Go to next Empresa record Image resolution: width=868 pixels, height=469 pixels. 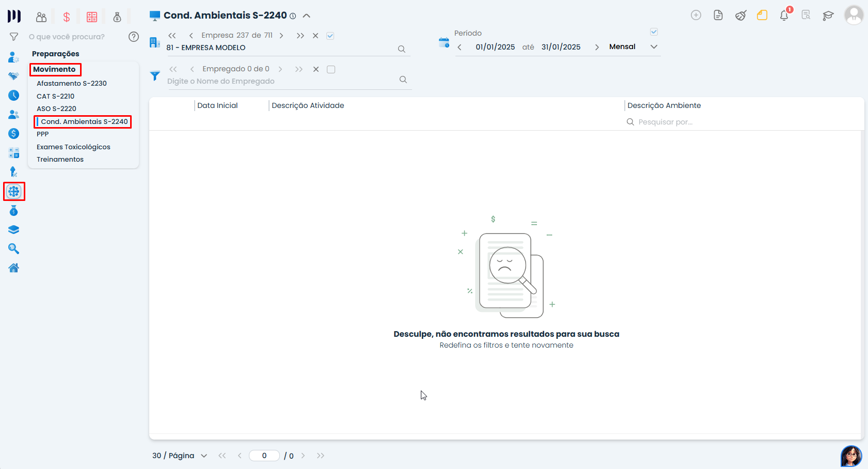pos(281,36)
